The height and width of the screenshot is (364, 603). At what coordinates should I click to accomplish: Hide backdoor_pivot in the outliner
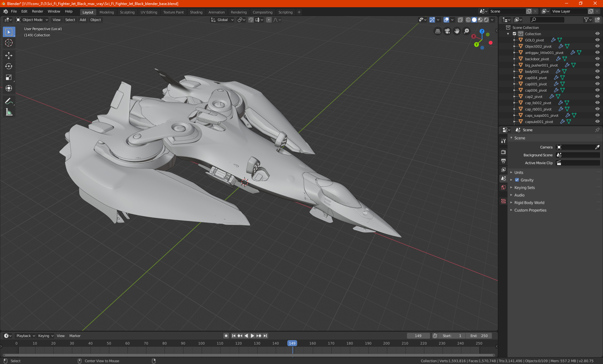point(597,59)
